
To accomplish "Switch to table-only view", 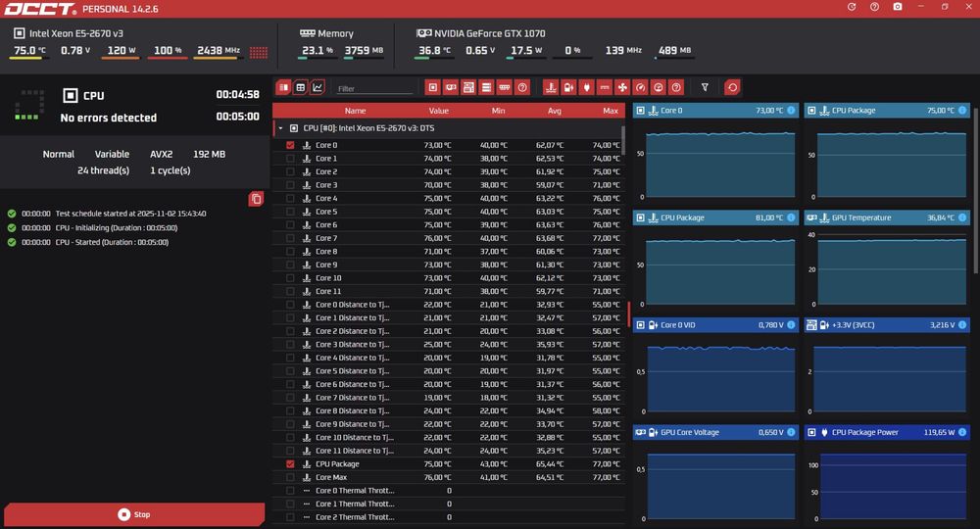I will pos(301,87).
